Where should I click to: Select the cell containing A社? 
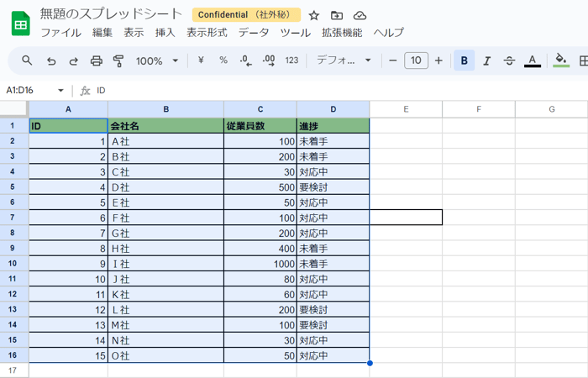tap(165, 141)
